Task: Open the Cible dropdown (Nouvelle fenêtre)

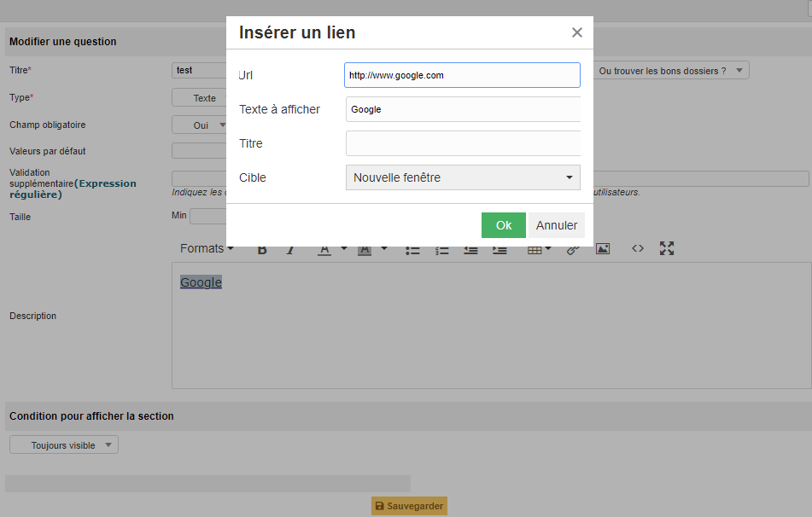Action: 463,177
